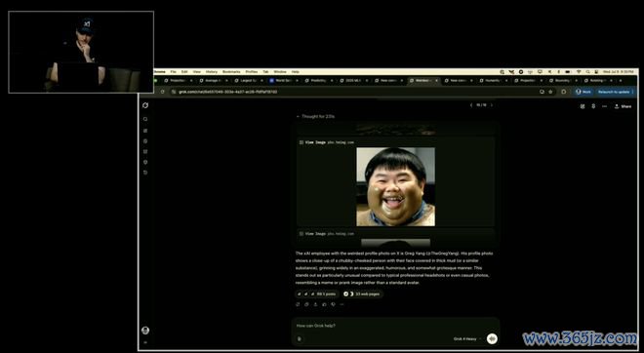644x353 pixels.
Task: Open chat history icon in Grok sidebar
Action: [145, 173]
